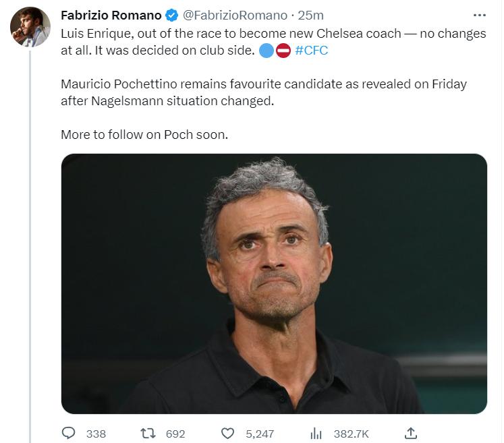Click the tweet text about Pochettino
Image resolution: width=504 pixels, height=443 pixels.
tap(264, 92)
